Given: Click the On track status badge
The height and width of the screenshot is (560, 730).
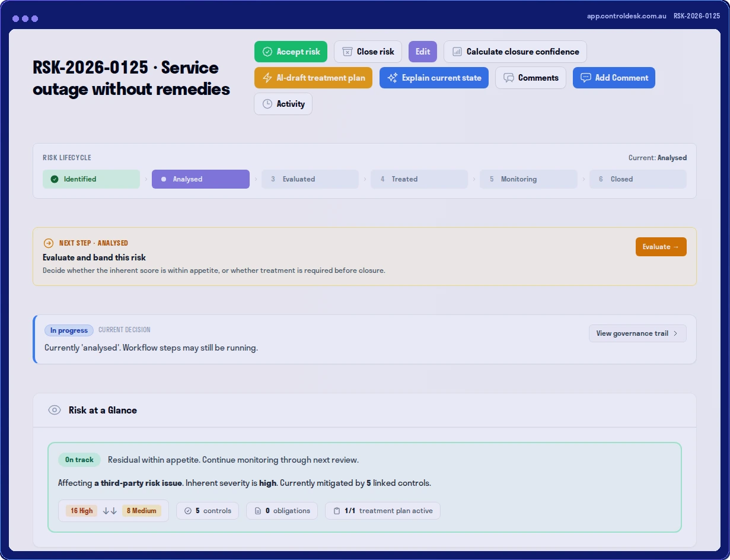Looking at the screenshot, I should (x=79, y=460).
